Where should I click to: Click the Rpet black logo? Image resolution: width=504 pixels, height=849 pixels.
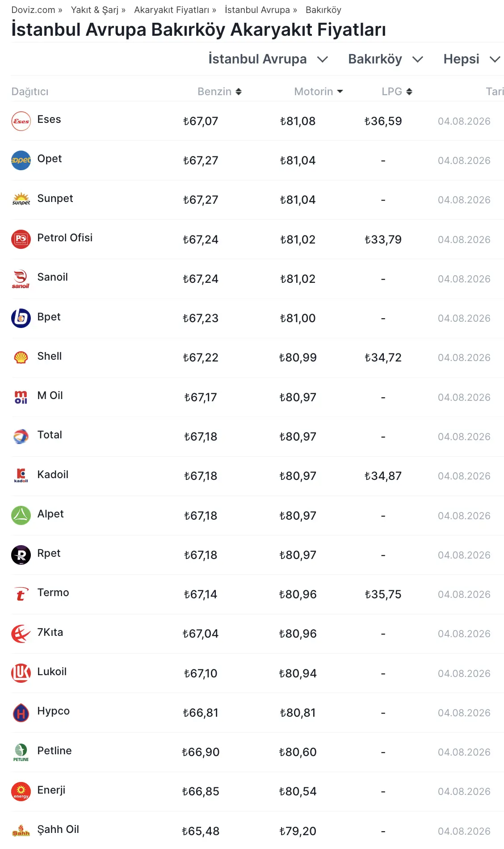pyautogui.click(x=21, y=555)
